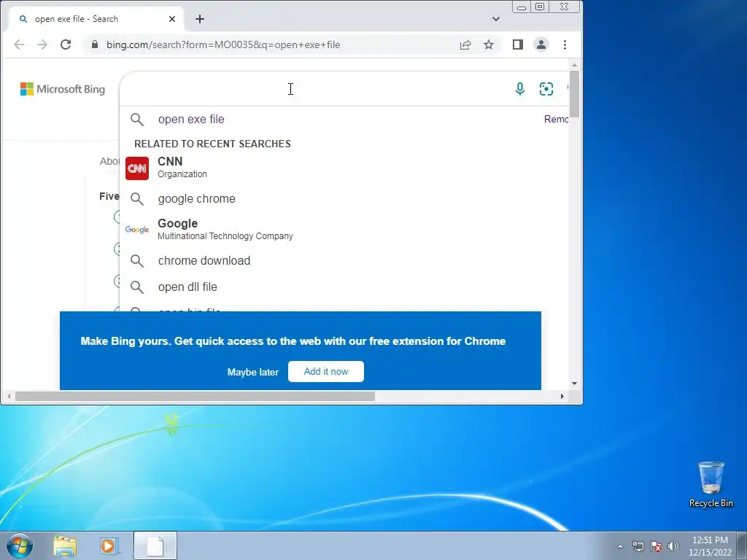Click magnifier icon beside 'chrome download'
Viewport: 747px width, 560px height.
(137, 261)
